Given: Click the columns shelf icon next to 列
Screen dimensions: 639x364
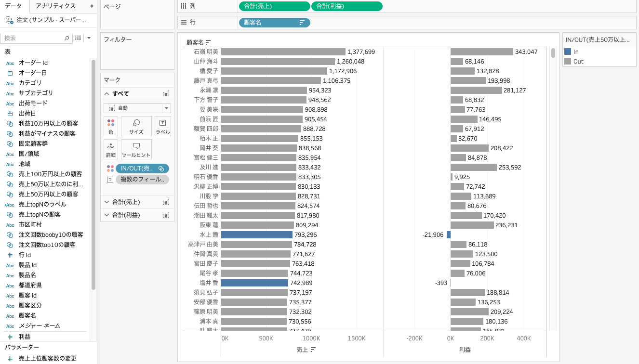Looking at the screenshot, I should coord(184,6).
